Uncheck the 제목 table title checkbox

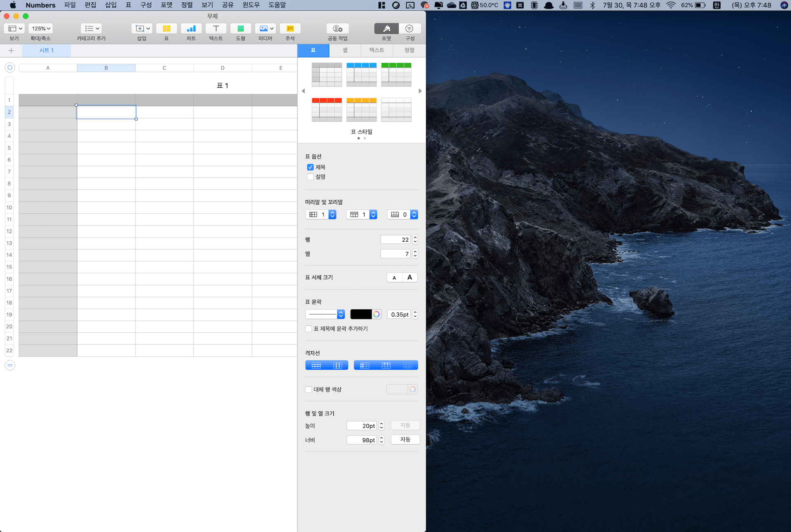click(310, 167)
